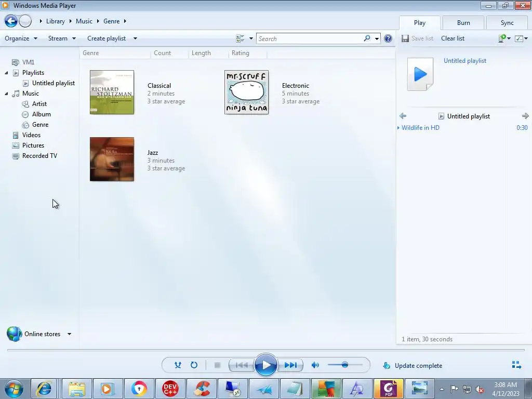Click the Previous track button

(241, 365)
